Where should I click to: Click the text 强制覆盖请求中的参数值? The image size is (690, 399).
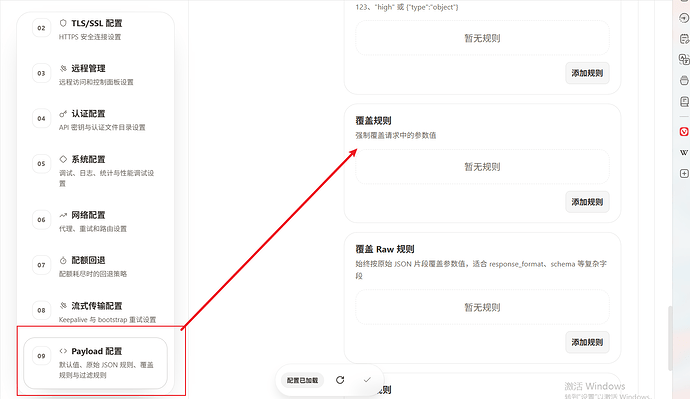396,135
